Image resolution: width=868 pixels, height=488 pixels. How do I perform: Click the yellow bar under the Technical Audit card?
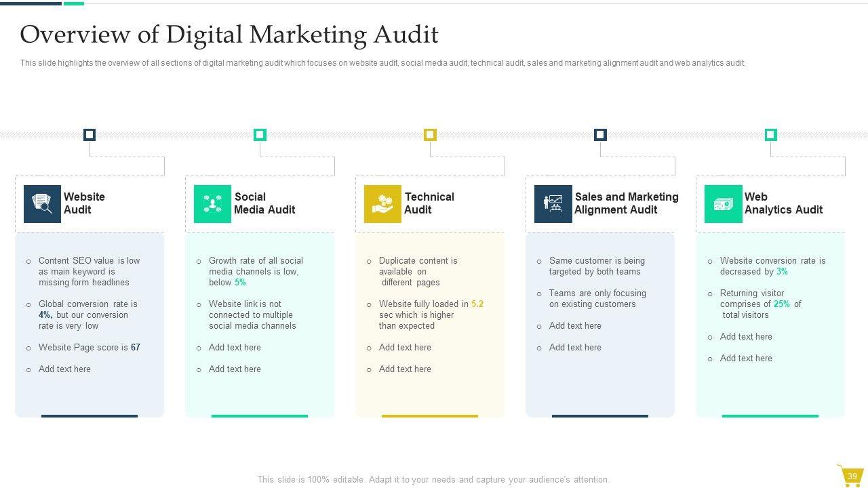tap(430, 416)
